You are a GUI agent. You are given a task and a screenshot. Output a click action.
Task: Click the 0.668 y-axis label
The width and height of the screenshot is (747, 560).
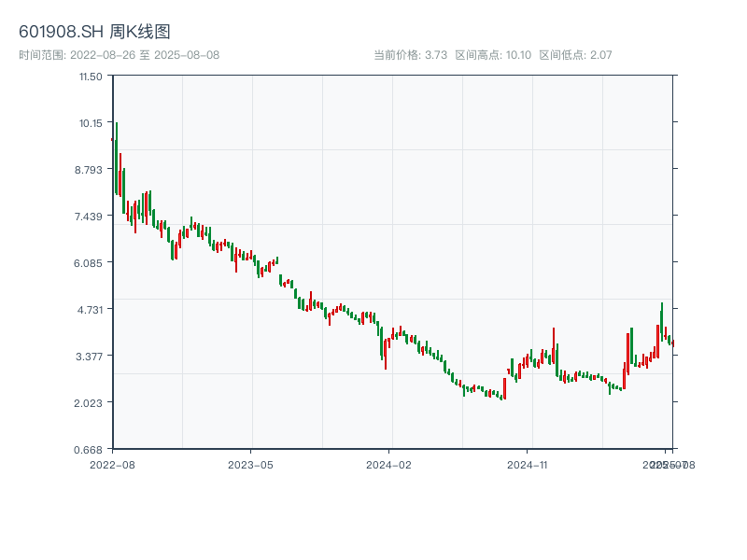coord(90,449)
